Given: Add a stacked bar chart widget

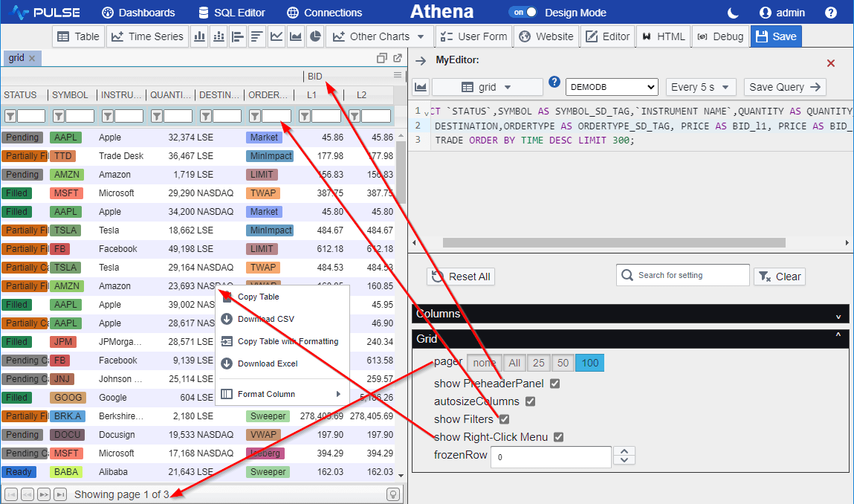Looking at the screenshot, I should coord(219,36).
